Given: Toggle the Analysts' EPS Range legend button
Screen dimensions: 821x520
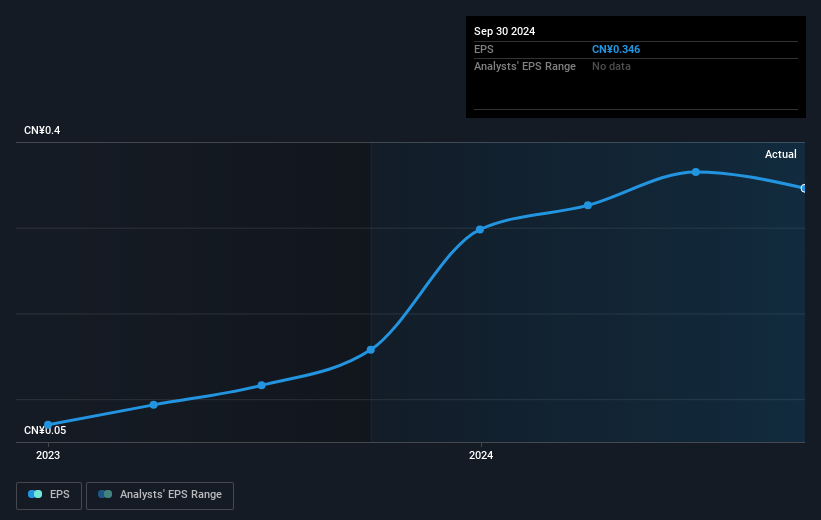Looking at the screenshot, I should click(x=160, y=495).
